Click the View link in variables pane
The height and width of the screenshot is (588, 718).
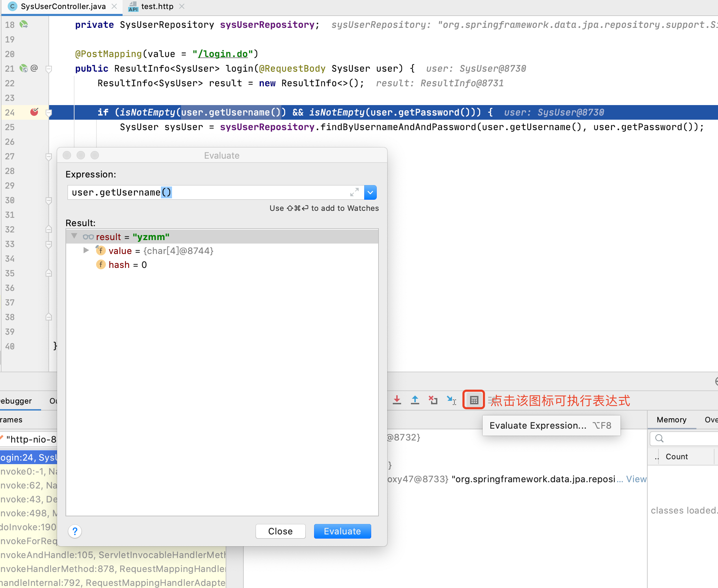coord(636,479)
